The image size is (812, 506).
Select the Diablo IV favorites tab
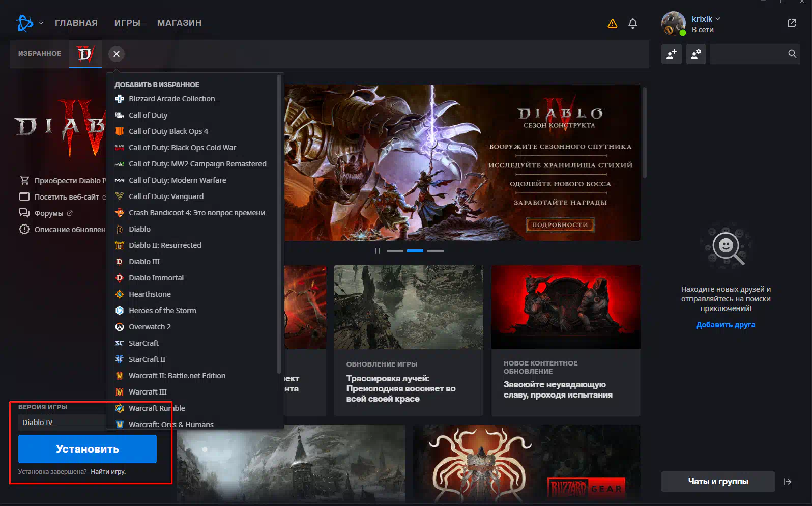[x=85, y=53]
